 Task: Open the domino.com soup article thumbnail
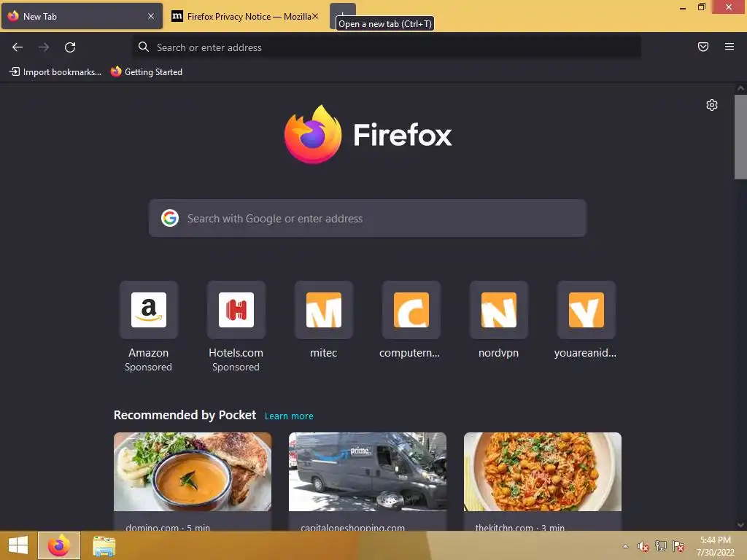(x=193, y=472)
